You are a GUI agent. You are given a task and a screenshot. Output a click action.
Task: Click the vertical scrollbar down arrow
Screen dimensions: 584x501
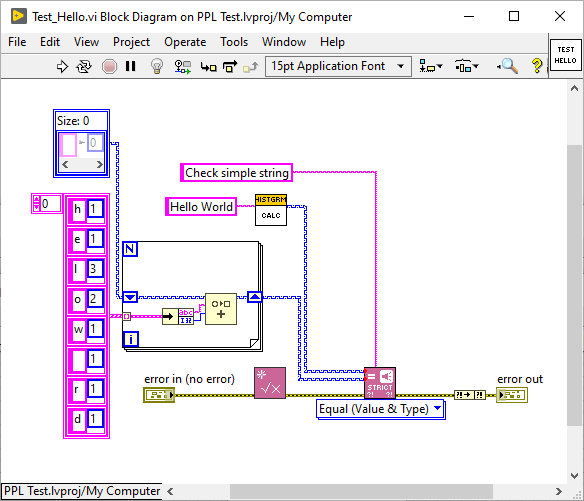(574, 476)
